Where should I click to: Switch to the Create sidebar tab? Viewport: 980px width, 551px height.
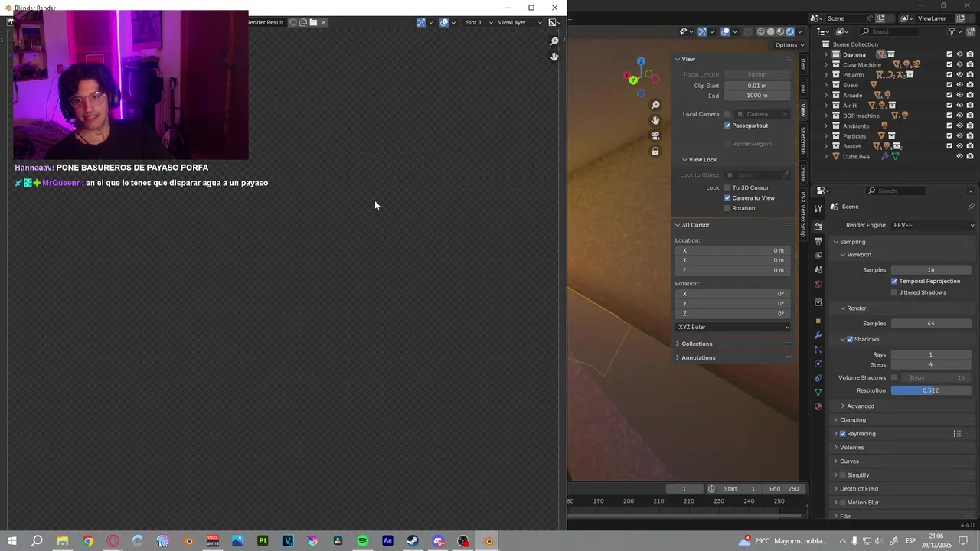pyautogui.click(x=803, y=173)
